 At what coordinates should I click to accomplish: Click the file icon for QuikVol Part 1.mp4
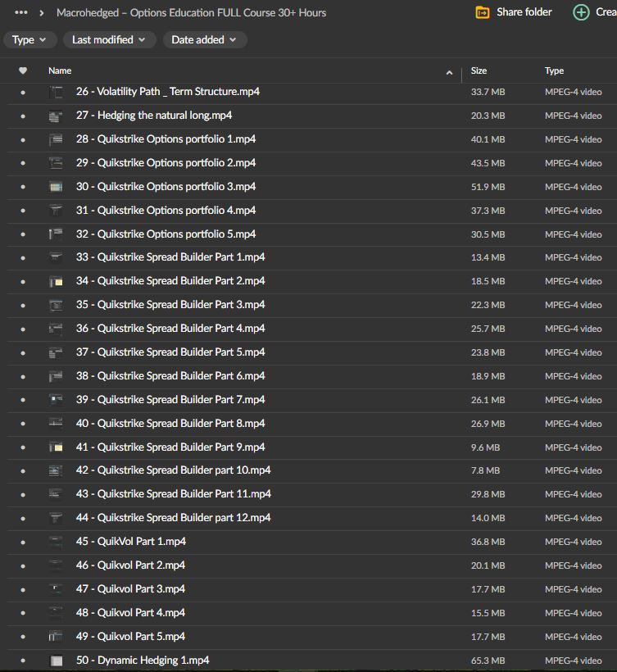pos(56,542)
